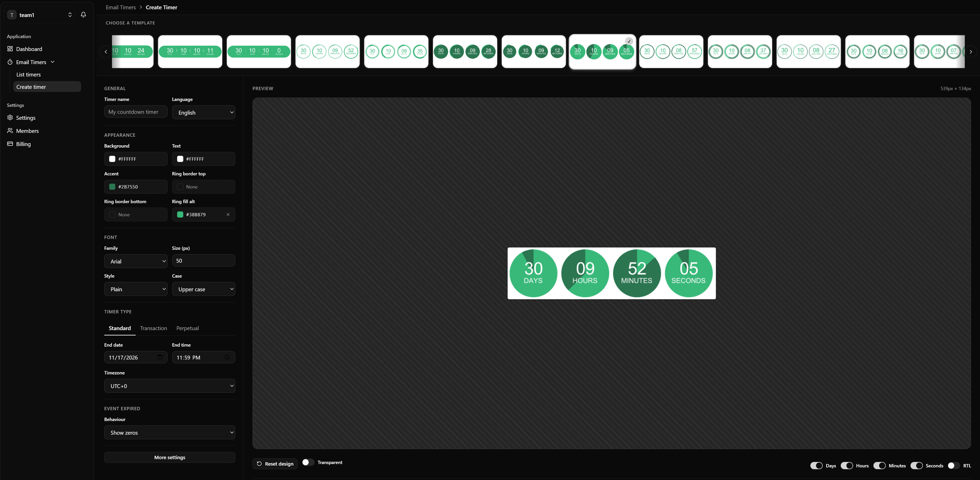Switch to the Standard tab
This screenshot has width=980, height=480.
pyautogui.click(x=120, y=328)
